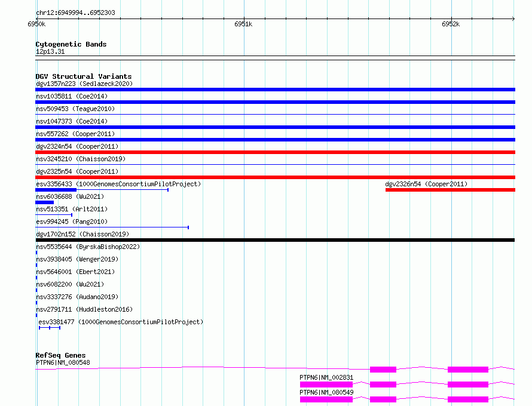The image size is (532, 406).
Task: Open variant esv3356433 (1000GenomesConsortiumPilotProject) label
Action: (118, 184)
